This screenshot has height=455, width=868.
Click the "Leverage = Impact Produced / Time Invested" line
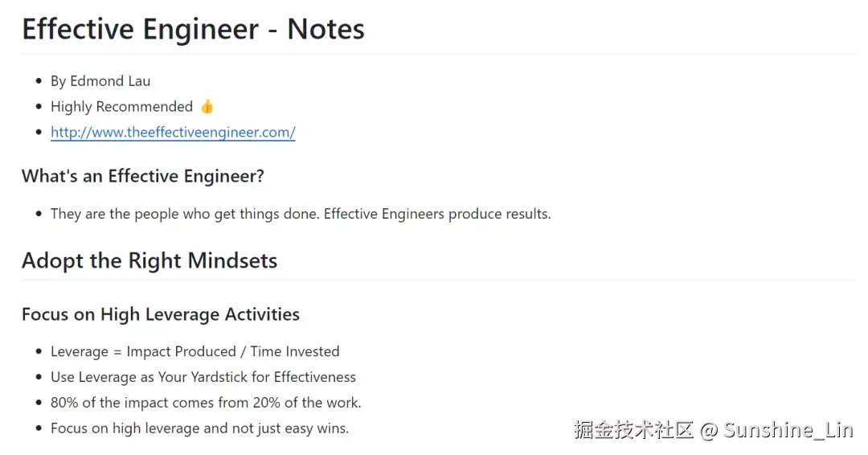click(x=194, y=351)
